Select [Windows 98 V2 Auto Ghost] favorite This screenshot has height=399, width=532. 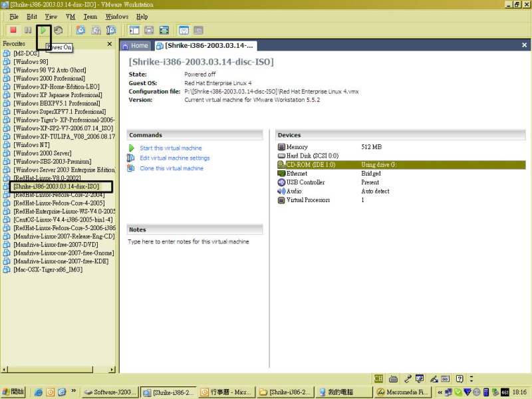[x=49, y=70]
